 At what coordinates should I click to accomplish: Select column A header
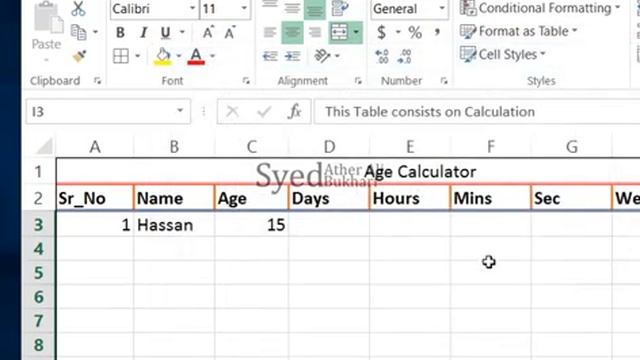click(95, 147)
